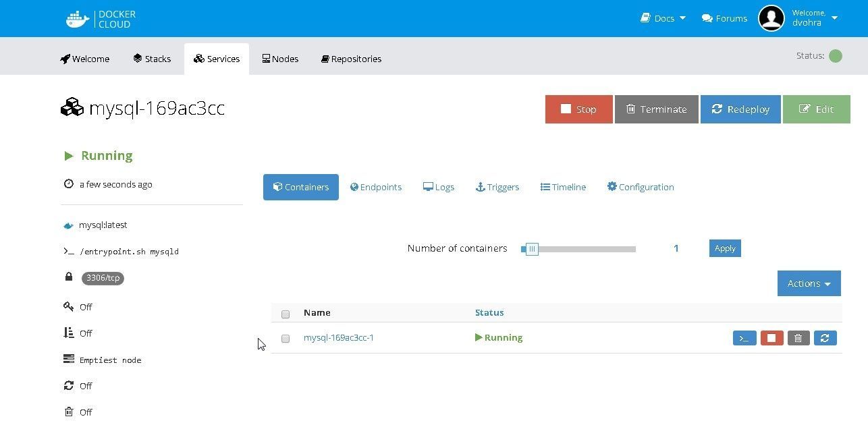
Task: Click the clock icon by 'a few seconds ago'
Action: coord(68,184)
